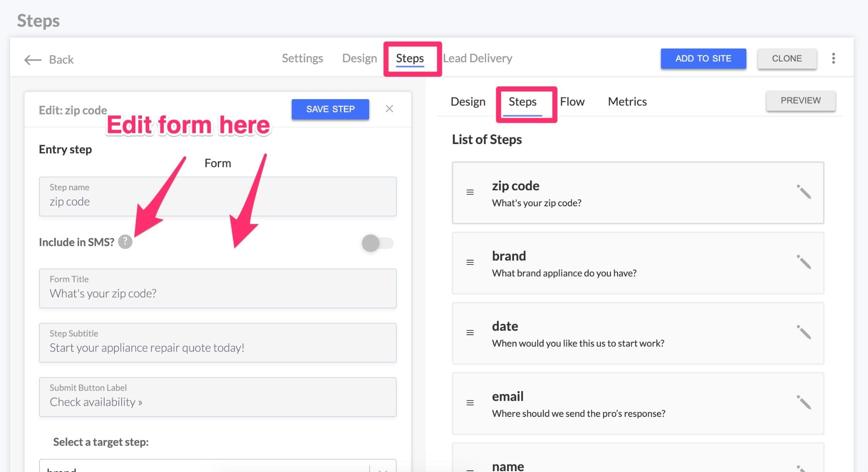Open the Flow sub-tab
Image resolution: width=868 pixels, height=472 pixels.
point(572,102)
